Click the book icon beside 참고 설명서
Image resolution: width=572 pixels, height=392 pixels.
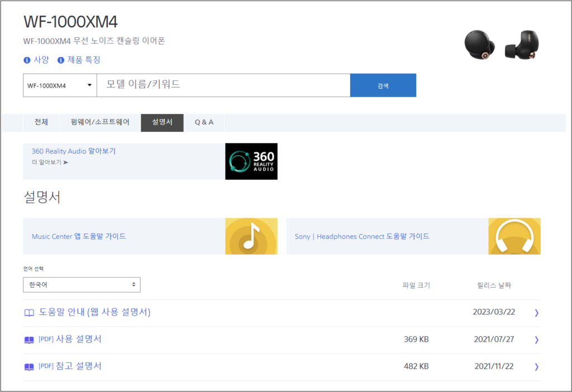29,367
